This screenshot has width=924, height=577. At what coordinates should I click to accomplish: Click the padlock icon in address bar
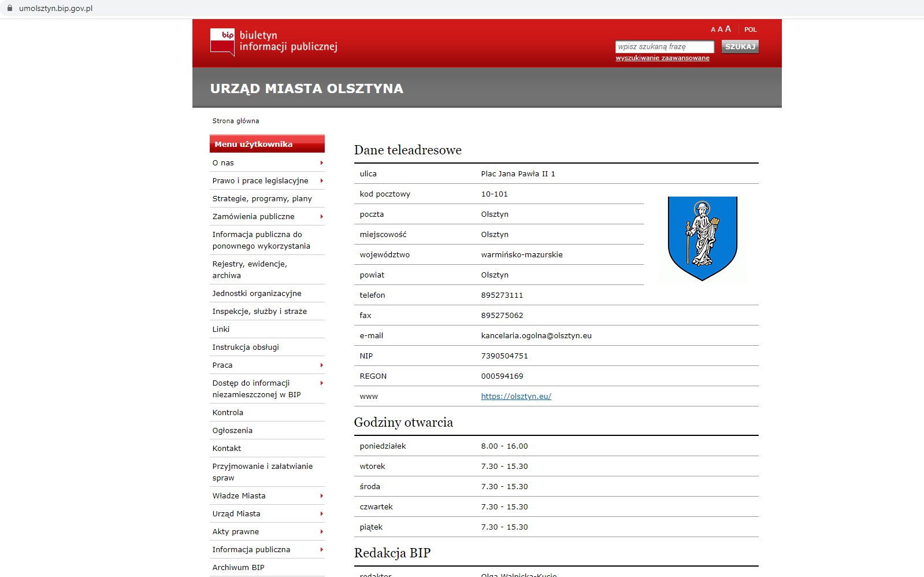click(x=9, y=8)
